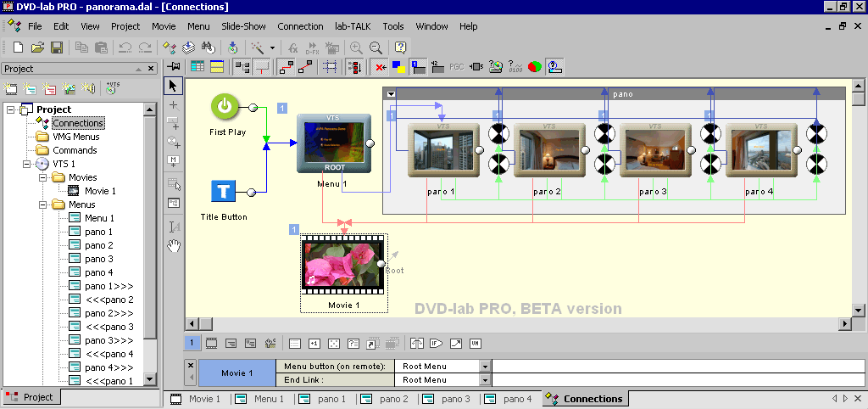The image size is (868, 409).
Task: Toggle the blue help pointer button
Action: [x=554, y=67]
